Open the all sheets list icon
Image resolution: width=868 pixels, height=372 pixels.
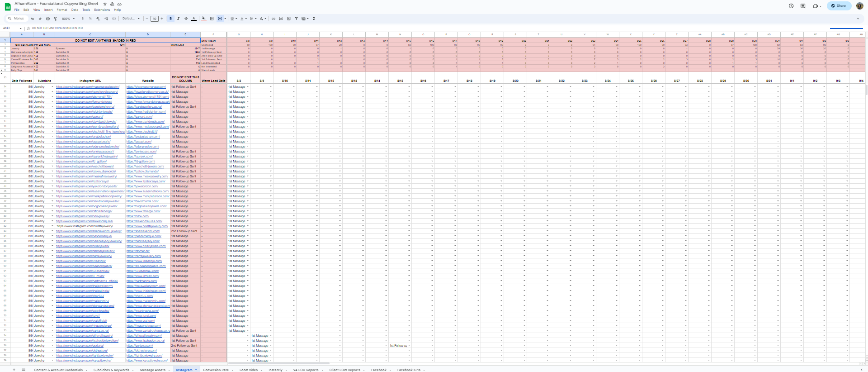pos(24,370)
